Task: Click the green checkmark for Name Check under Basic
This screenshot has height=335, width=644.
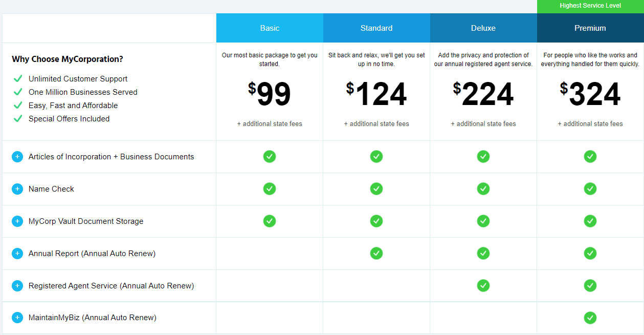Action: click(x=270, y=189)
